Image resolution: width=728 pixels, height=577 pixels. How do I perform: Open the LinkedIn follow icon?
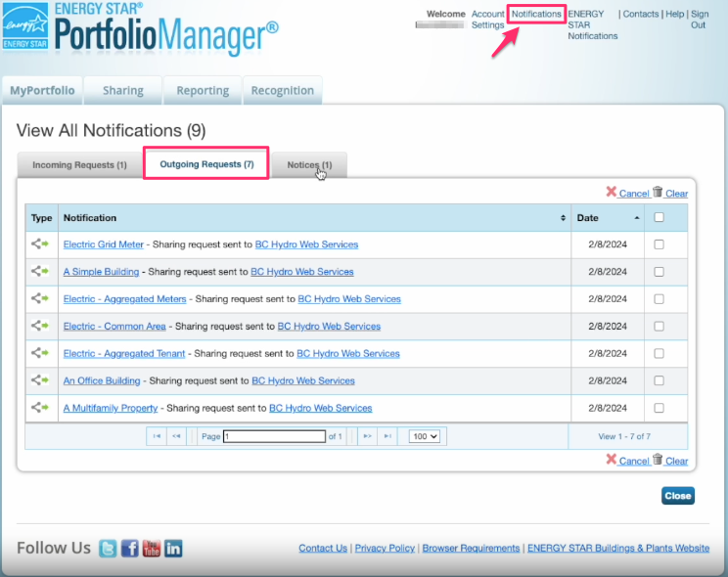tap(173, 549)
